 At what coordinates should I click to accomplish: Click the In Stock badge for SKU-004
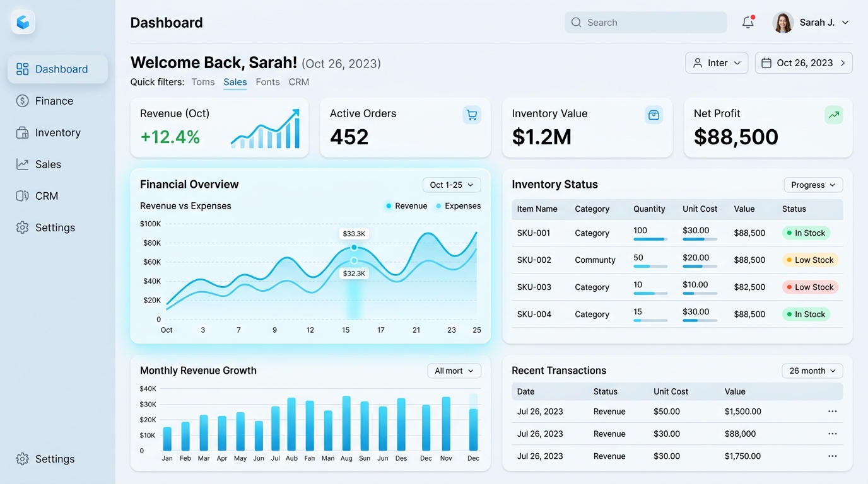coord(806,314)
